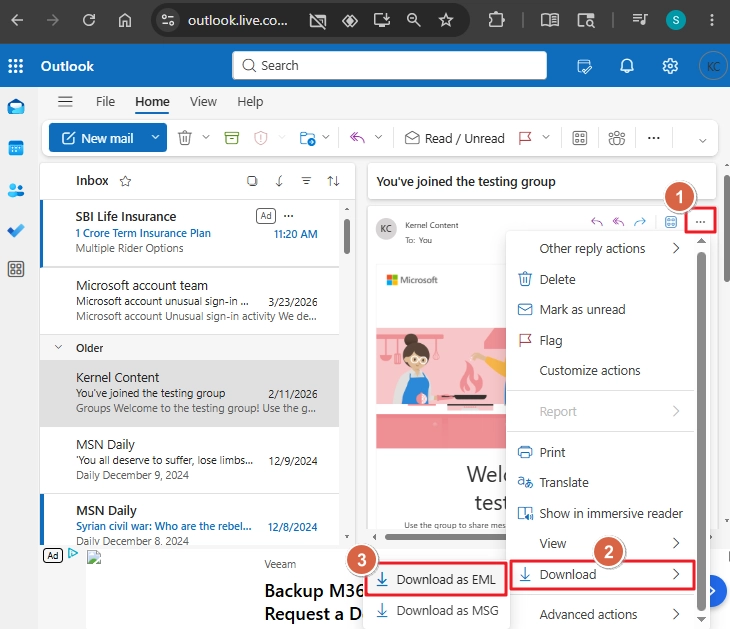The width and height of the screenshot is (730, 629).
Task: Click the New mail button
Action: click(x=98, y=138)
